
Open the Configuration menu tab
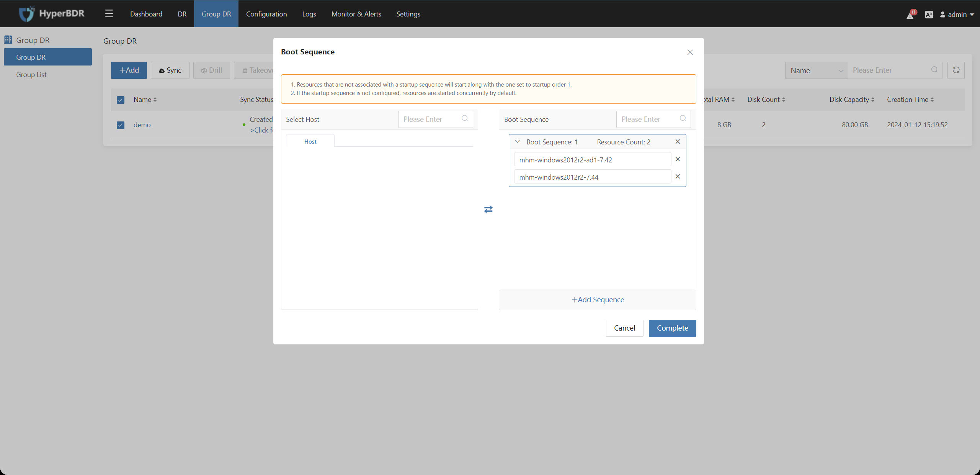point(266,14)
